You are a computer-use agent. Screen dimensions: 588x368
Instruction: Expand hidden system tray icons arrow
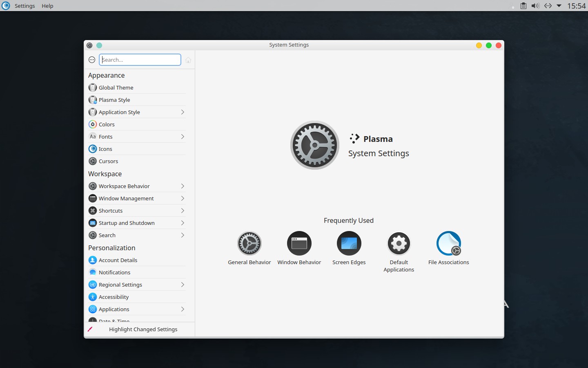(x=559, y=6)
